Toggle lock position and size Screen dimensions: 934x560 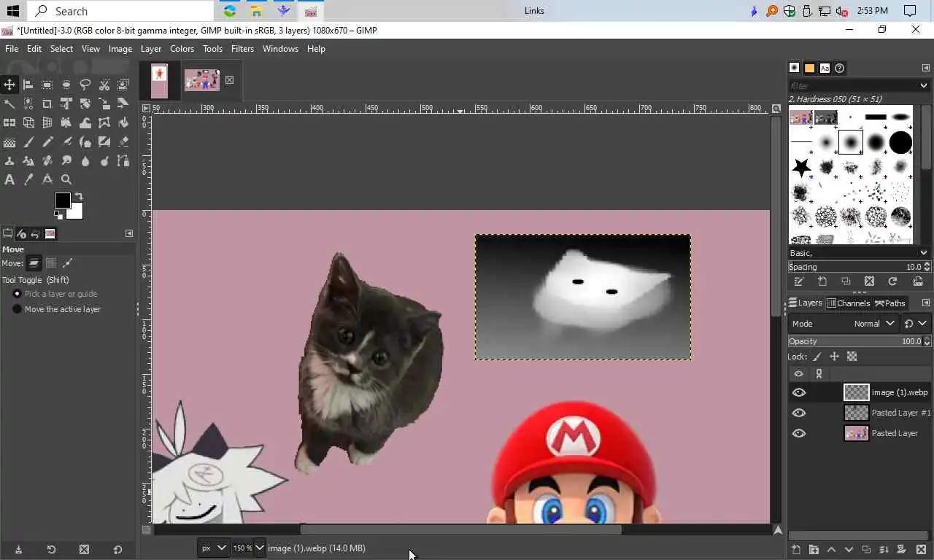click(834, 357)
